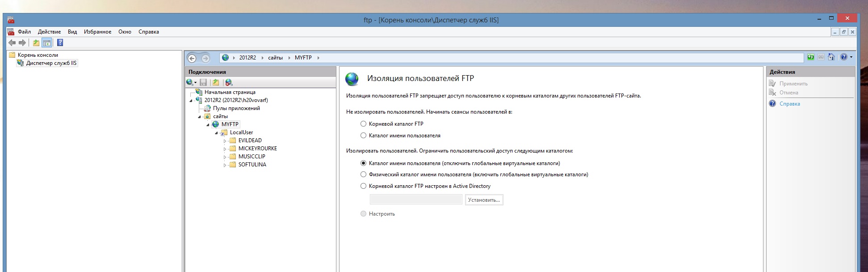The image size is (868, 272).
Task: Open the dropdown arrow beside help icon
Action: pos(851,57)
